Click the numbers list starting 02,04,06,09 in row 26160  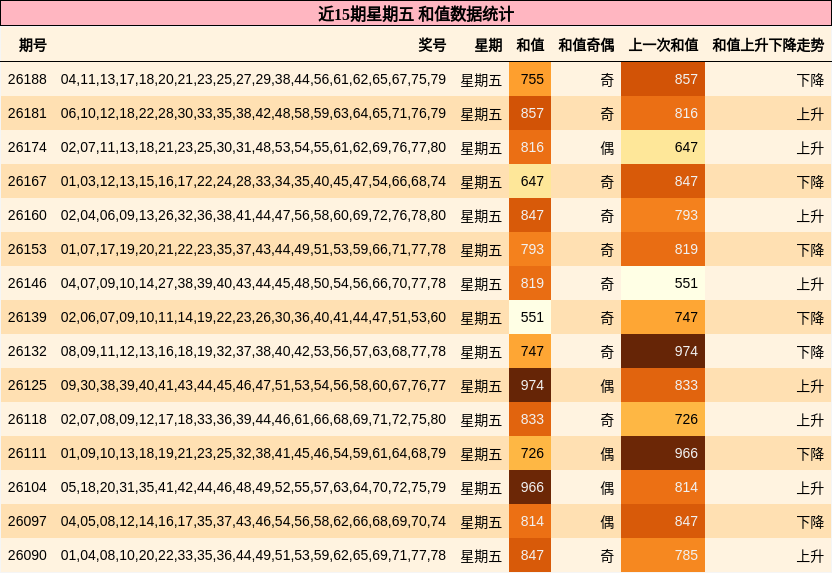(x=253, y=215)
